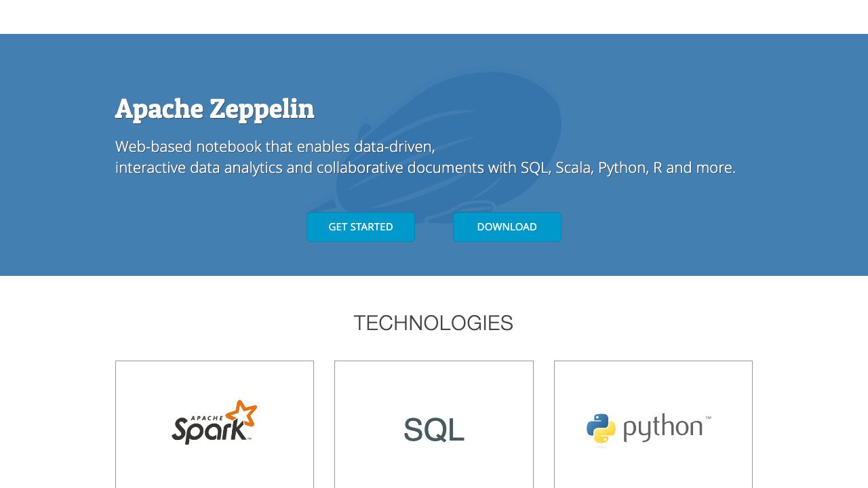Click the GET STARTED button
Viewport: 868px width, 488px height.
click(x=360, y=227)
